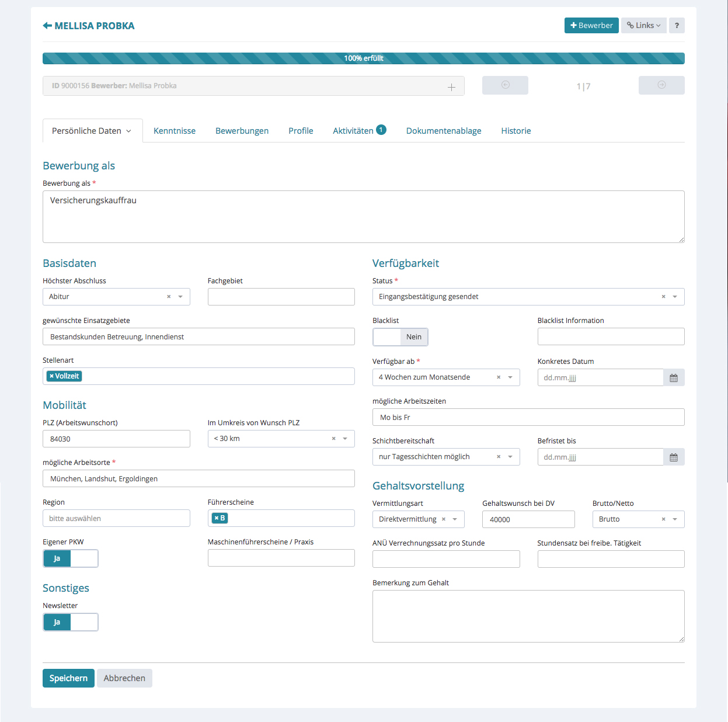Go to next applicant with right arrow
Screen dimensions: 728x722
click(661, 85)
